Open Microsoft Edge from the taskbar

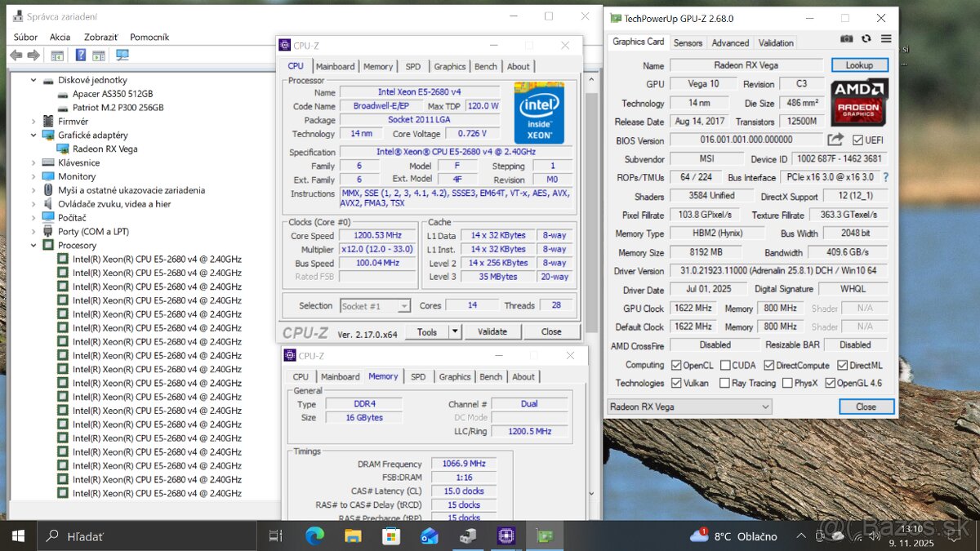click(x=314, y=536)
